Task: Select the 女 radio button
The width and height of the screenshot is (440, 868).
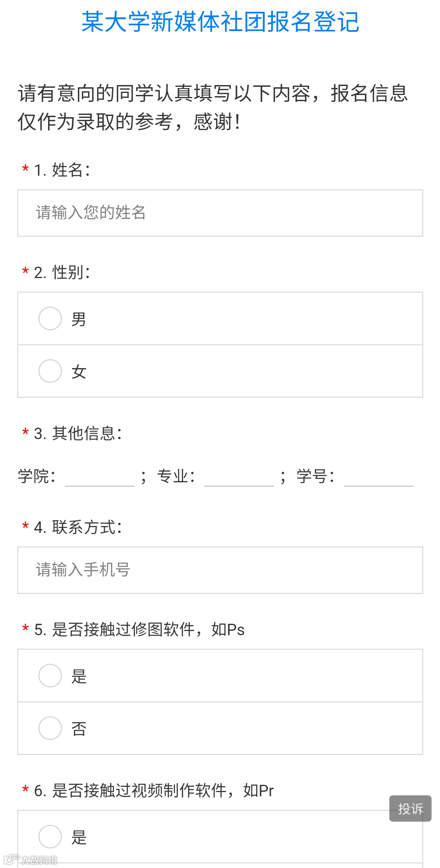Action: point(50,371)
